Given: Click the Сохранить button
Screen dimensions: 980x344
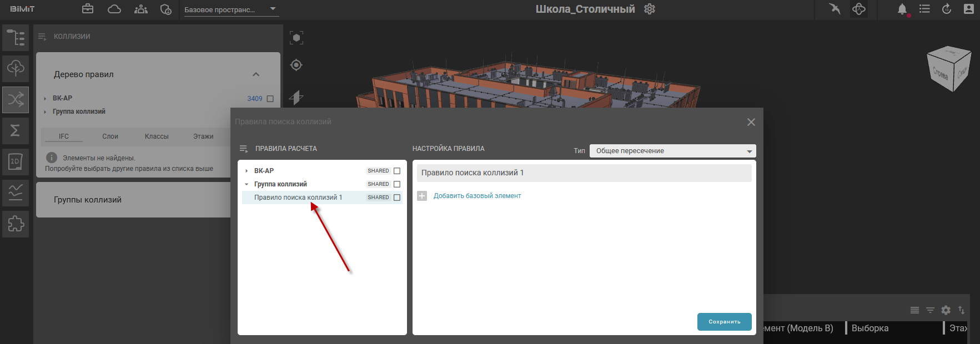Looking at the screenshot, I should (724, 322).
